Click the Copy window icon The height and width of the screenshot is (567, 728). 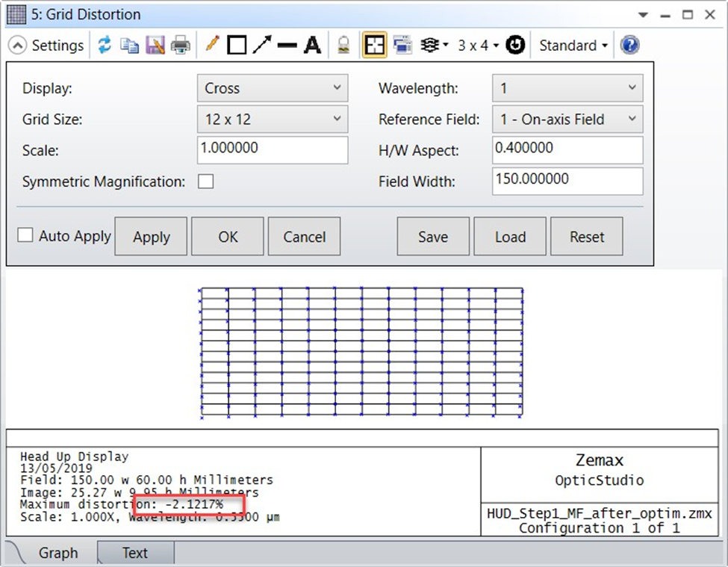(130, 46)
